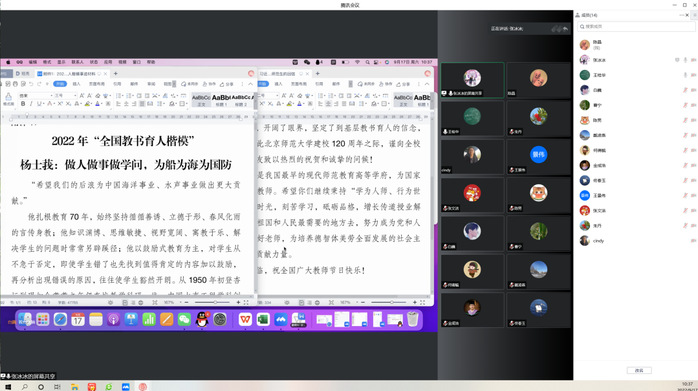The image size is (698, 391).
Task: Click the print icon in left WPS toolbar
Action: click(15, 84)
